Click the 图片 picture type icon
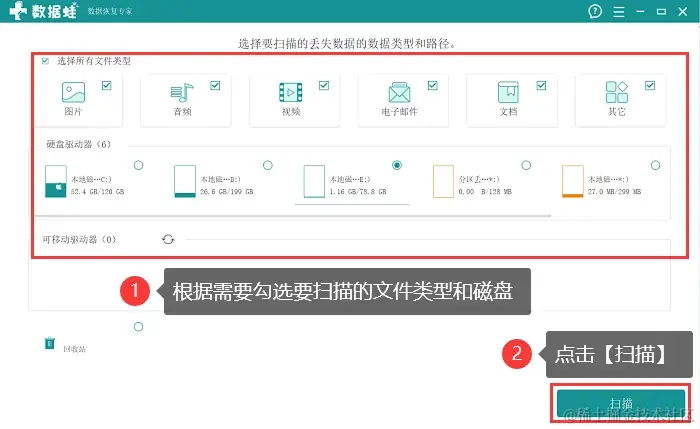The height and width of the screenshot is (429, 700). coord(73,92)
